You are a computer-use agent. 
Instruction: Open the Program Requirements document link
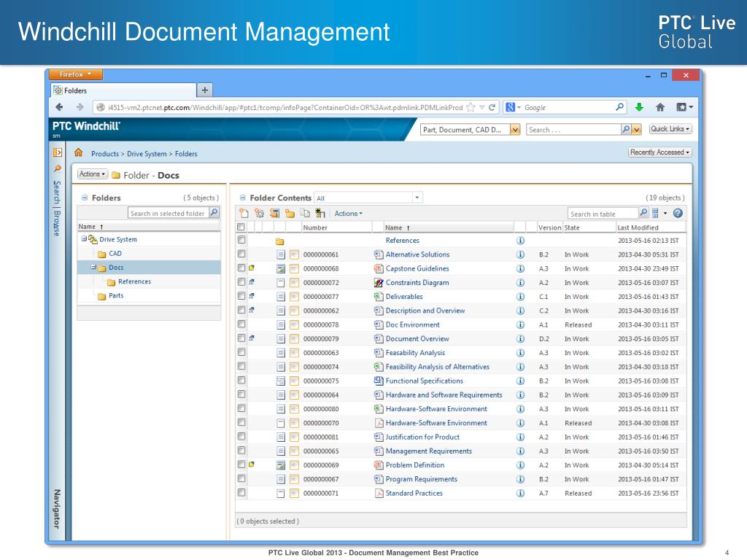click(421, 479)
